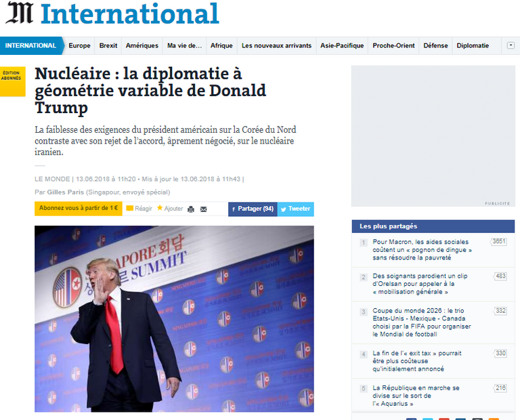Select the highlighted INTERNATIONAL tab

[30, 46]
